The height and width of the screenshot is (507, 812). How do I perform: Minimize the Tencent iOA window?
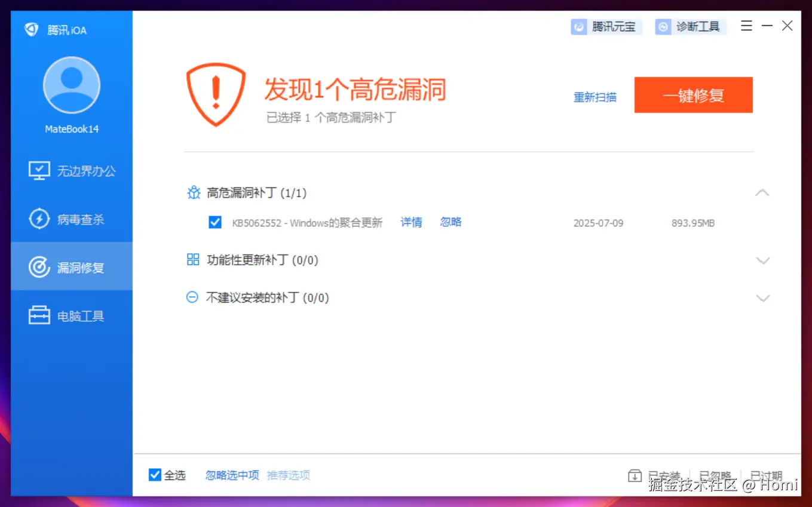(767, 26)
